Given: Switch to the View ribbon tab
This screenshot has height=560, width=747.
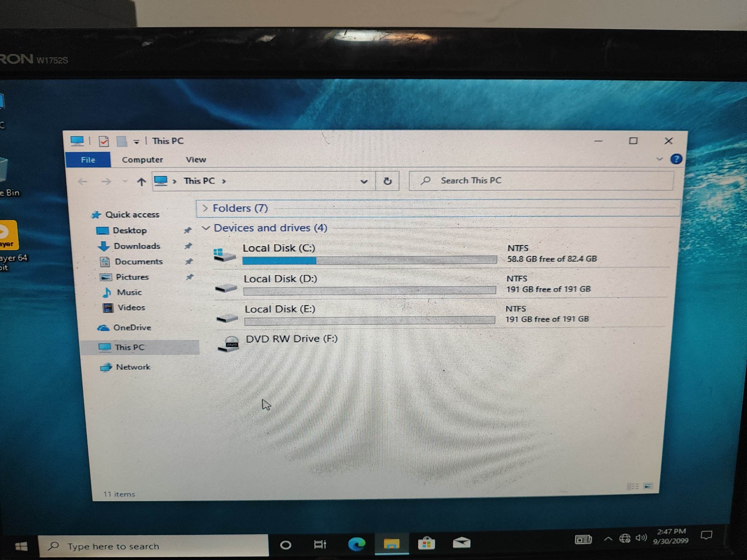Looking at the screenshot, I should [x=196, y=159].
